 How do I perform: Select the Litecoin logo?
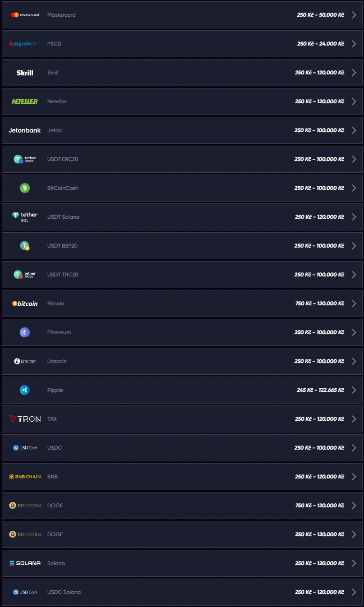24,361
